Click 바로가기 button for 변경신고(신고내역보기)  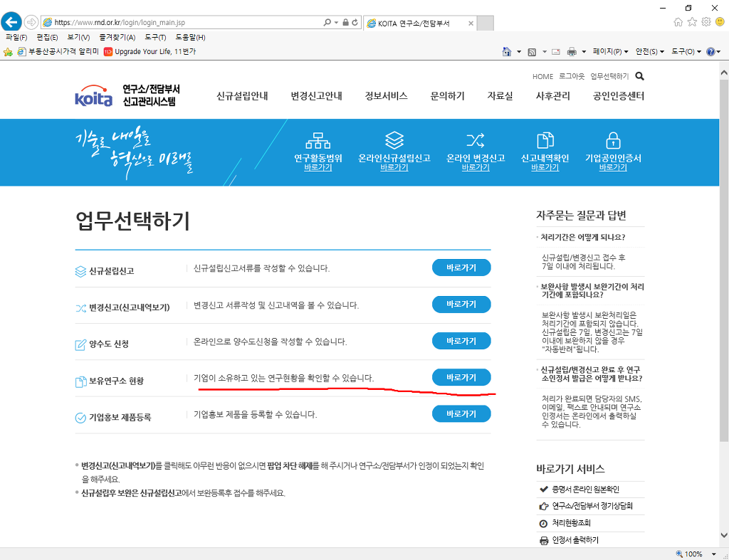(461, 305)
